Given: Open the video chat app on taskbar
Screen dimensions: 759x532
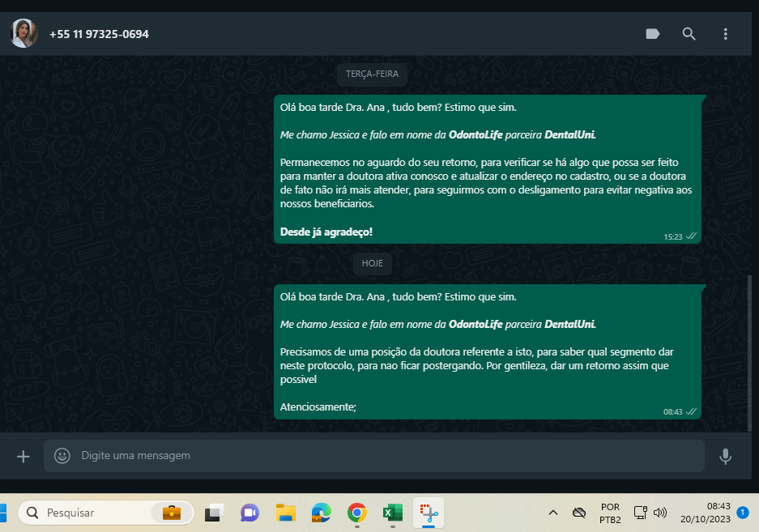Looking at the screenshot, I should click(x=249, y=513).
